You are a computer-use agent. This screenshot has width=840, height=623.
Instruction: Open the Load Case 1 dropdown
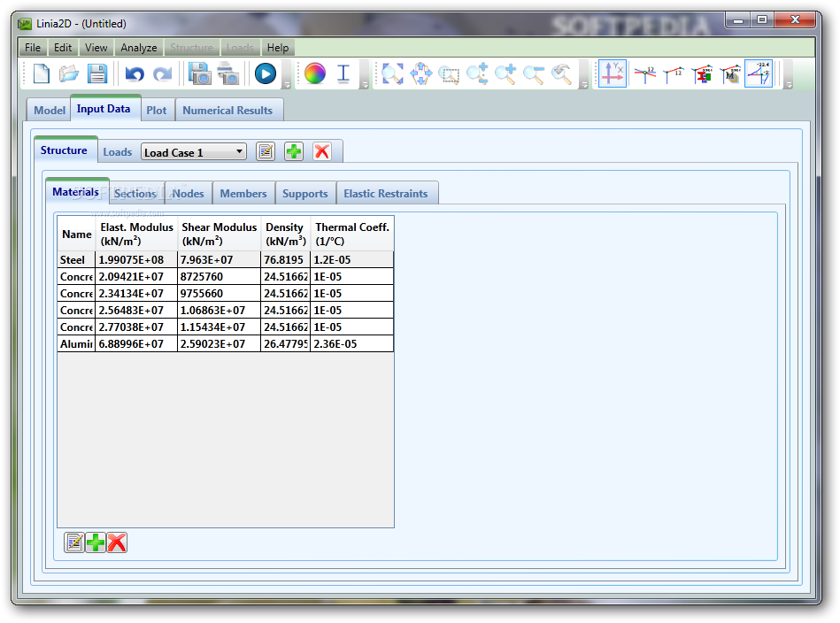coord(193,152)
